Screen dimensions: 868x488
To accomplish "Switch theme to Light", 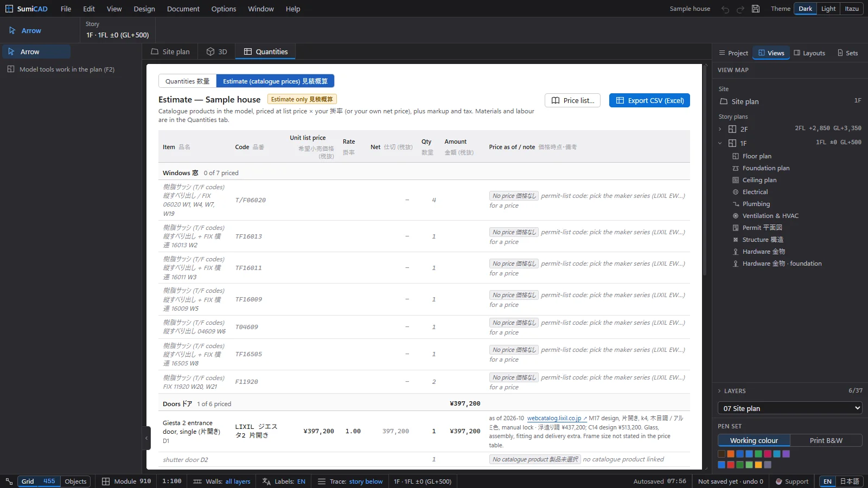I will click(x=828, y=9).
